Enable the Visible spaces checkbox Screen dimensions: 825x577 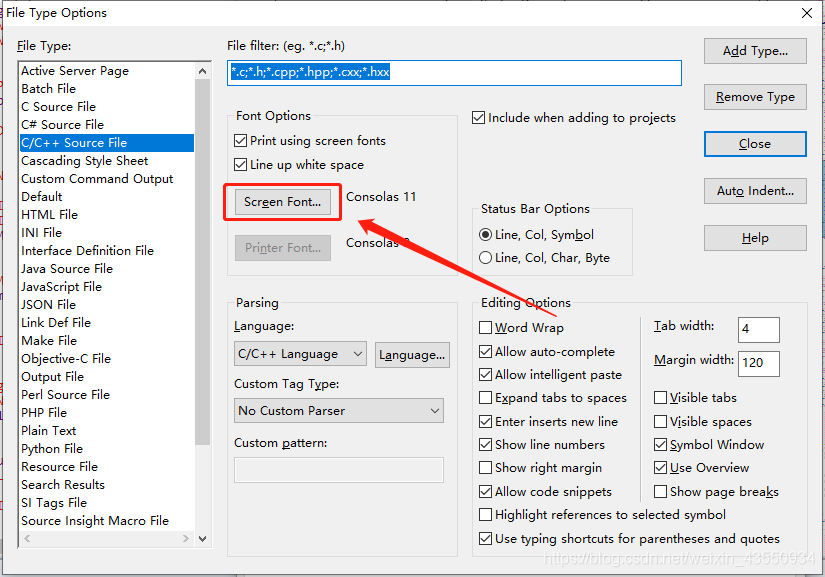click(x=661, y=422)
